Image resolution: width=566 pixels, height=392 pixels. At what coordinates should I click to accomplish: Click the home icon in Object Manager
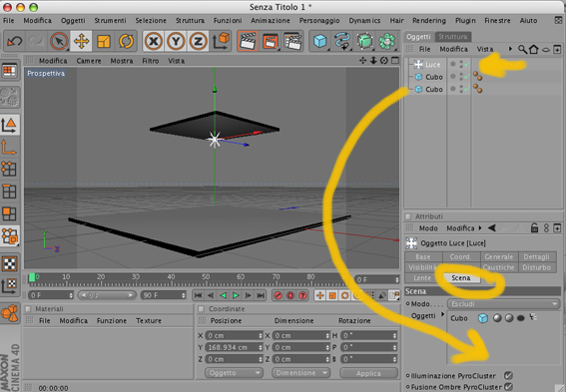(533, 49)
